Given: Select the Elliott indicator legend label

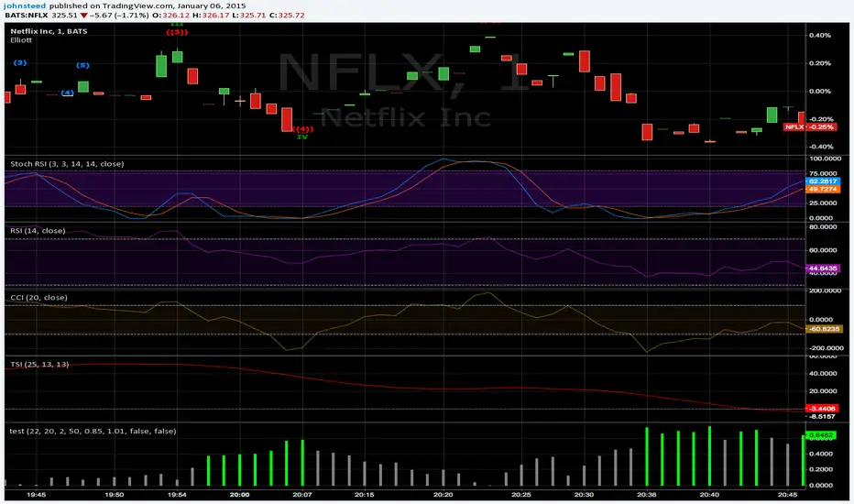Looking at the screenshot, I should pos(21,39).
